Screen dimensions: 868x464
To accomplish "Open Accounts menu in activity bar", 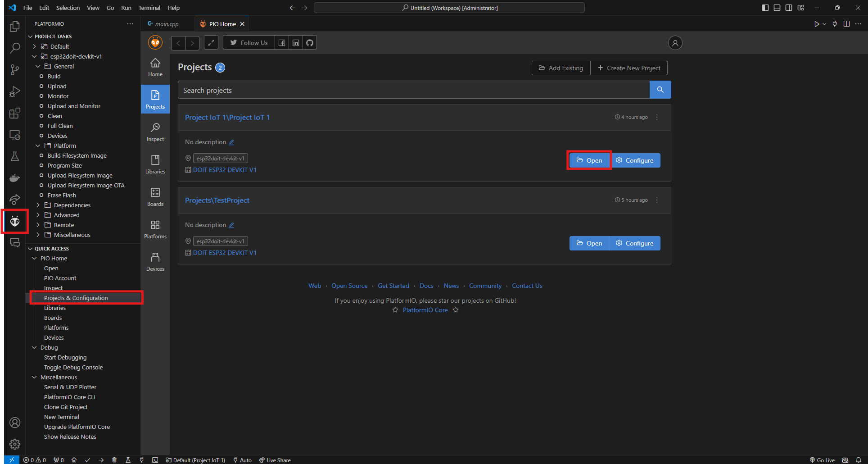I will pos(15,423).
